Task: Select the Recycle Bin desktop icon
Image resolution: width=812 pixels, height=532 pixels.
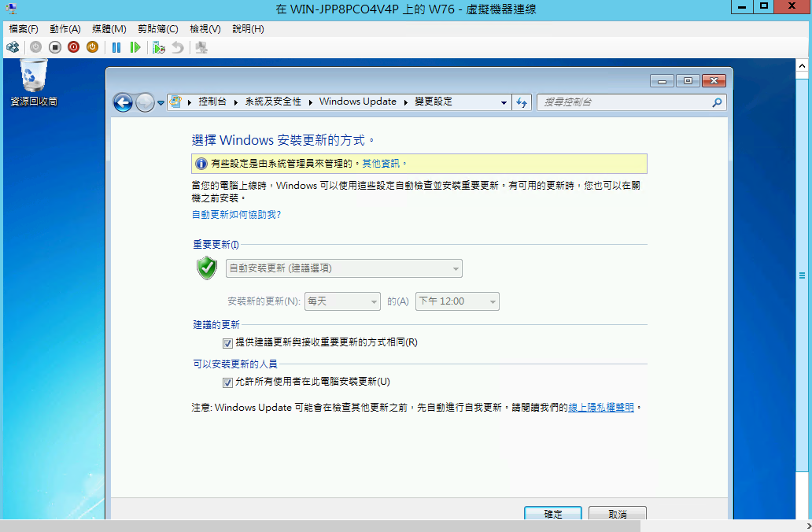Action: pyautogui.click(x=34, y=83)
